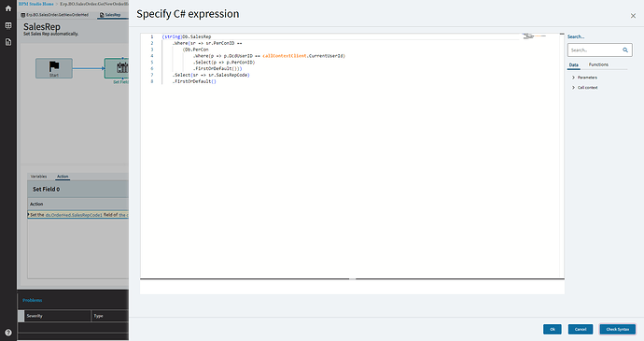Open the Home icon in the sidebar
The image size is (644, 341).
click(x=7, y=8)
